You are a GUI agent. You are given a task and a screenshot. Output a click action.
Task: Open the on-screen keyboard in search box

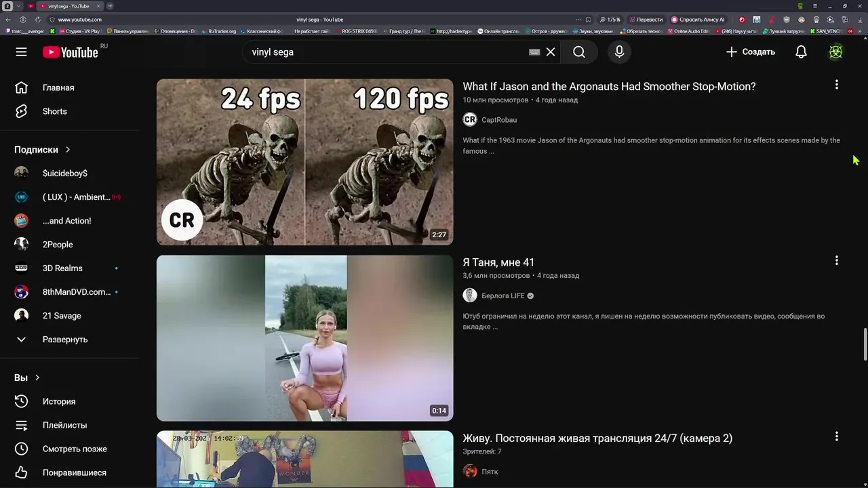tap(534, 52)
